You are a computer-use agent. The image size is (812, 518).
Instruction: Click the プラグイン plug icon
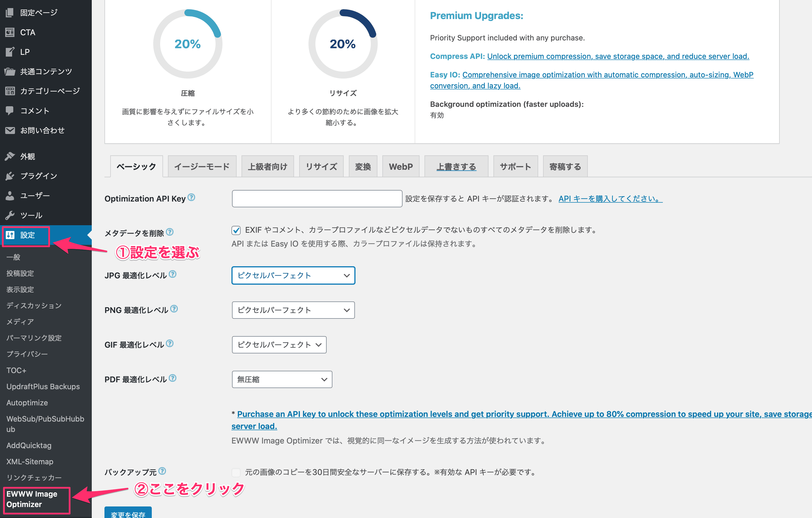point(10,176)
